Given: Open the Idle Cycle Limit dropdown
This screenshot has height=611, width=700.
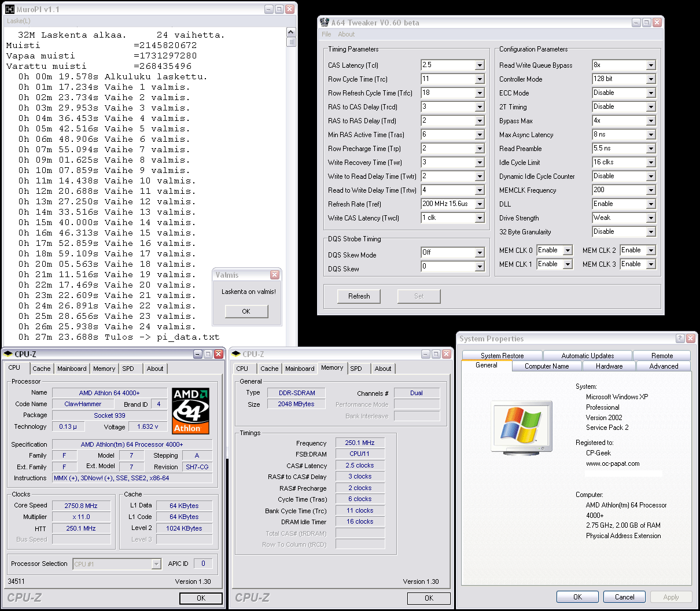Looking at the screenshot, I should (x=651, y=163).
